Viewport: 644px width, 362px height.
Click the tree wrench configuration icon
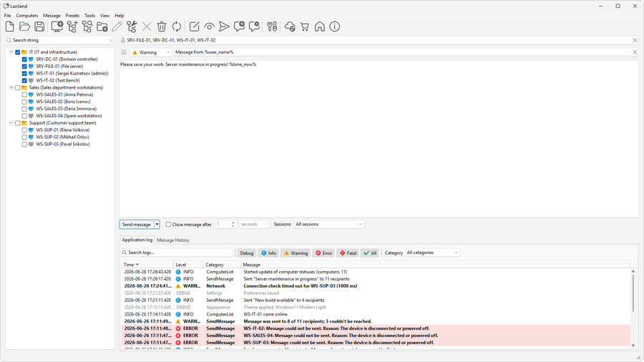click(132, 26)
